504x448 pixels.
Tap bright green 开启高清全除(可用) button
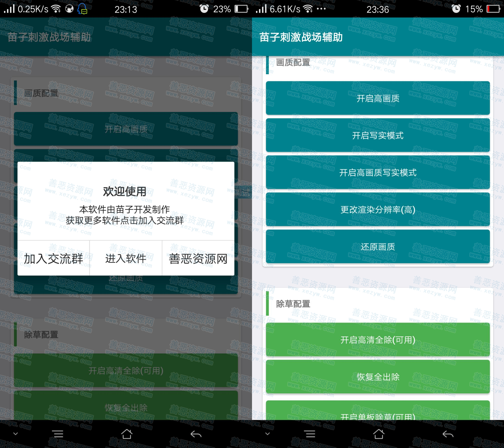(x=378, y=340)
